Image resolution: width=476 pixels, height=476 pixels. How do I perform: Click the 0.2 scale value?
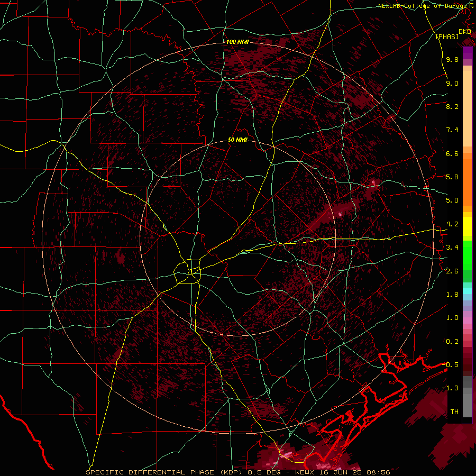tap(452, 342)
